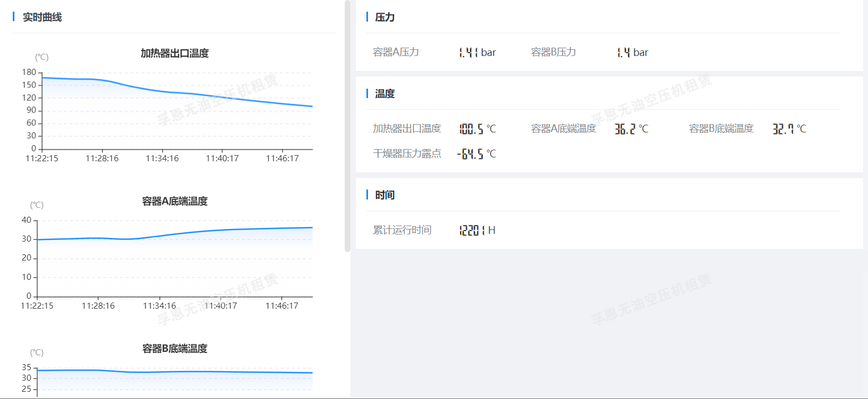The width and height of the screenshot is (868, 399).
Task: Click the 累计运行时间 value 12201 H
Action: pyautogui.click(x=478, y=230)
